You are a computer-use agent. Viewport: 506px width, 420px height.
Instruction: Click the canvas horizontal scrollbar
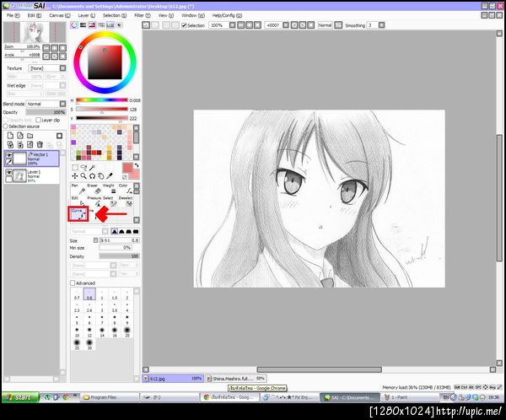pos(319,369)
